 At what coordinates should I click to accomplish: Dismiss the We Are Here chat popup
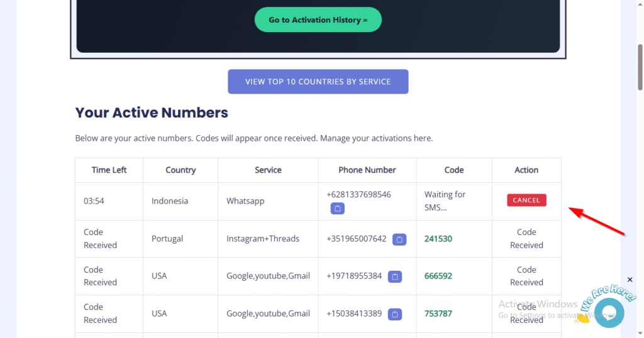coord(630,280)
